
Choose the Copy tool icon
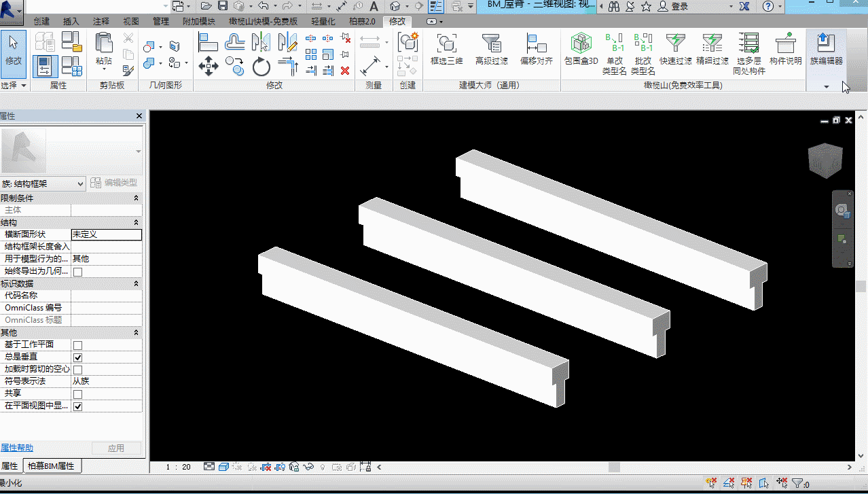(235, 66)
